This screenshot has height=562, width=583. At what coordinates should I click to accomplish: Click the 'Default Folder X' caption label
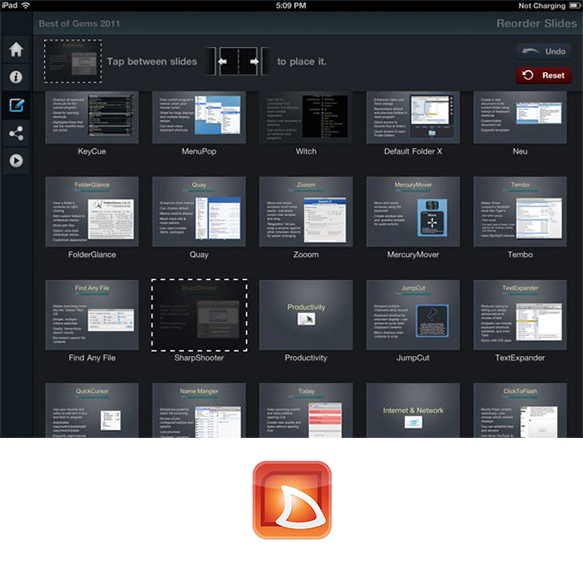pyautogui.click(x=413, y=151)
